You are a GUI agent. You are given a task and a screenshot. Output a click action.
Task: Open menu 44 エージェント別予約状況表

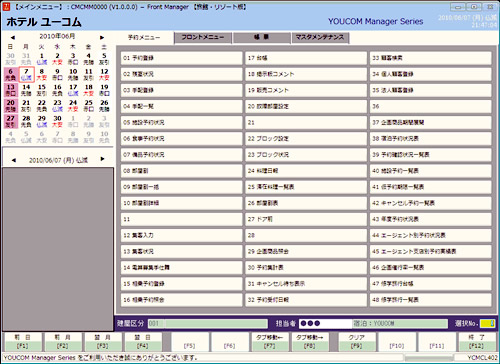tap(431, 235)
